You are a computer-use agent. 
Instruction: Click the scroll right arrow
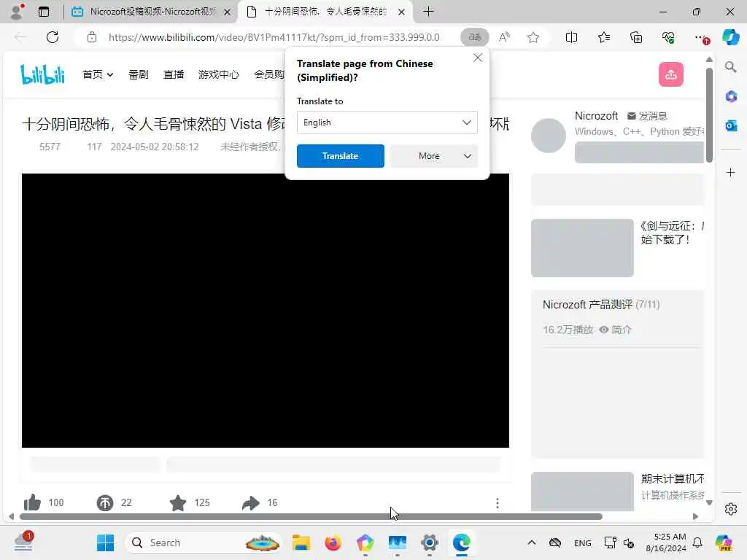pos(695,517)
